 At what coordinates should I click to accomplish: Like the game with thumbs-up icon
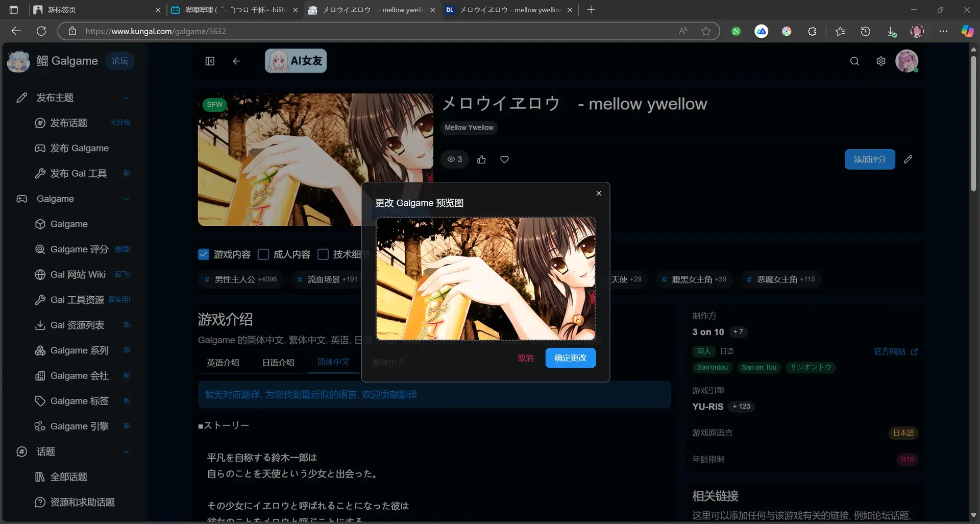point(481,159)
